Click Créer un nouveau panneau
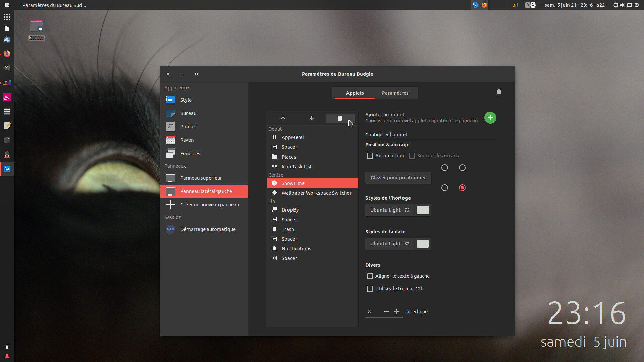This screenshot has height=362, width=644. (x=209, y=205)
